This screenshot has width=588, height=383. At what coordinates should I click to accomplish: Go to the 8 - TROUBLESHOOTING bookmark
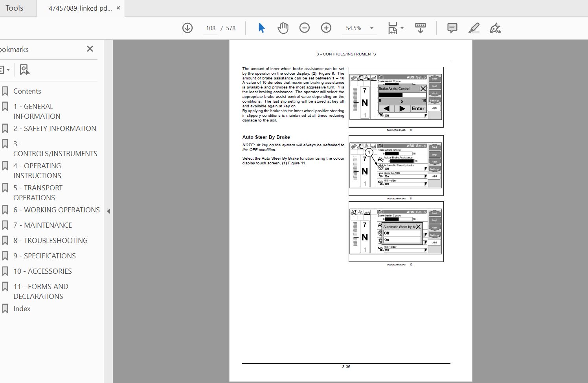(50, 240)
